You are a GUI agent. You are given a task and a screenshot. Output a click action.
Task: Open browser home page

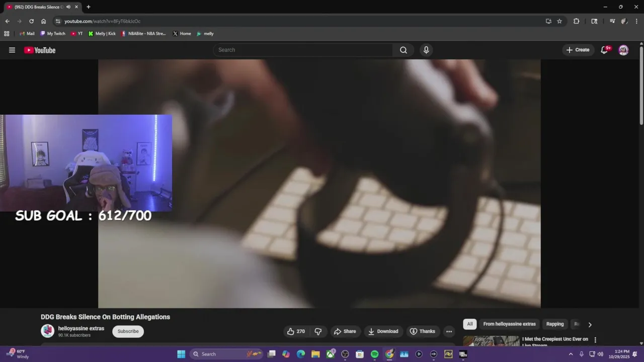[x=43, y=21]
